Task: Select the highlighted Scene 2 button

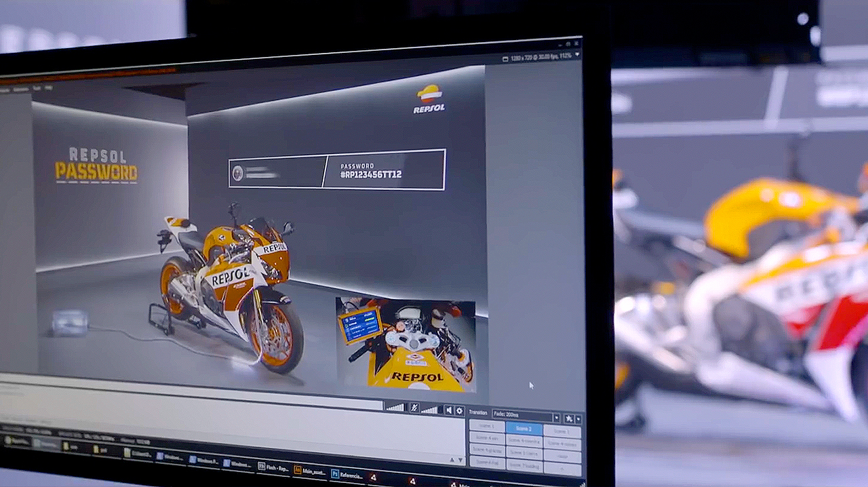Action: (524, 429)
